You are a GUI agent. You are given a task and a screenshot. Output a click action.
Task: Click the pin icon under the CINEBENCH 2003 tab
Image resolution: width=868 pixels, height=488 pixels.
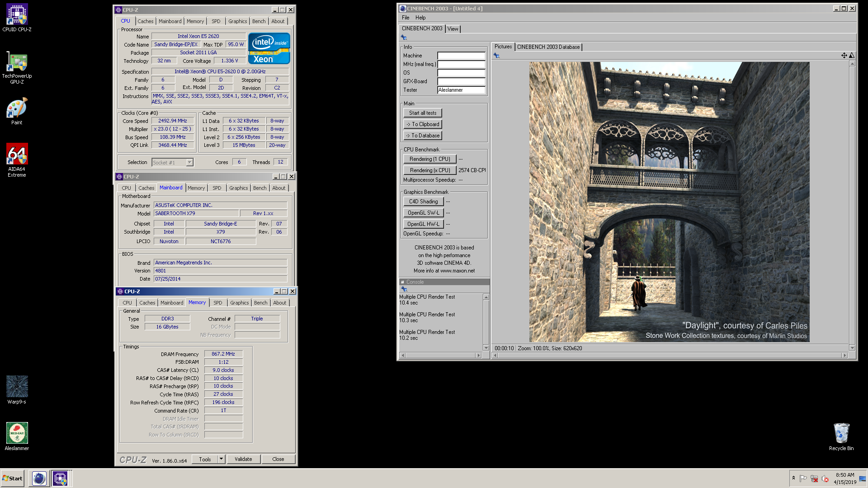click(404, 38)
